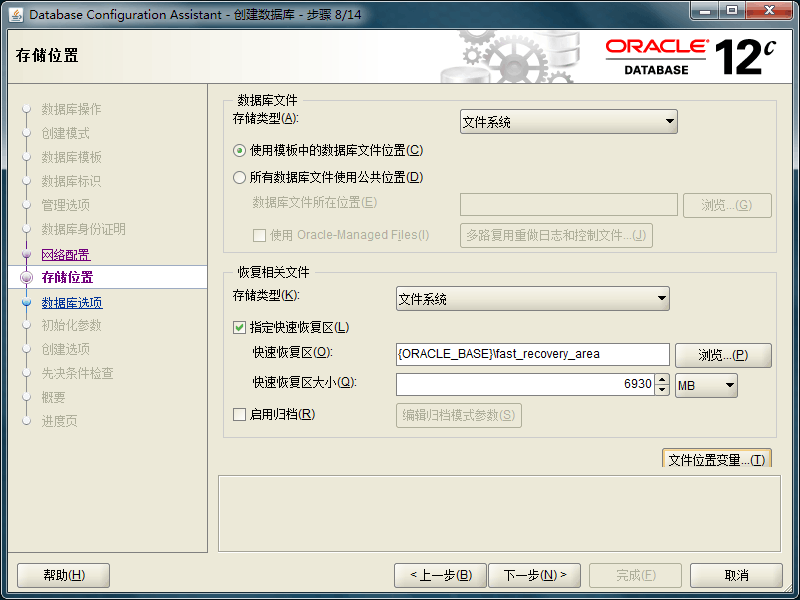
Task: Enable 启用归档 checkbox
Action: 239,414
